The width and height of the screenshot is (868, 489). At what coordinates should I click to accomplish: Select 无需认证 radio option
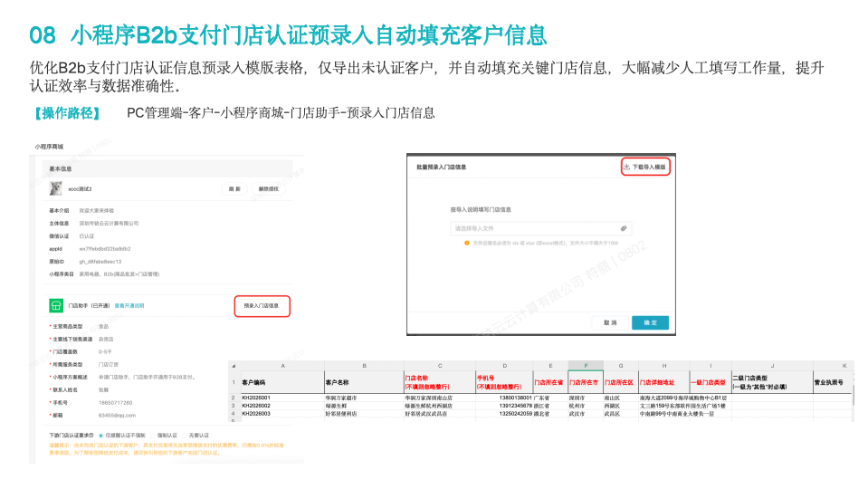pos(186,436)
